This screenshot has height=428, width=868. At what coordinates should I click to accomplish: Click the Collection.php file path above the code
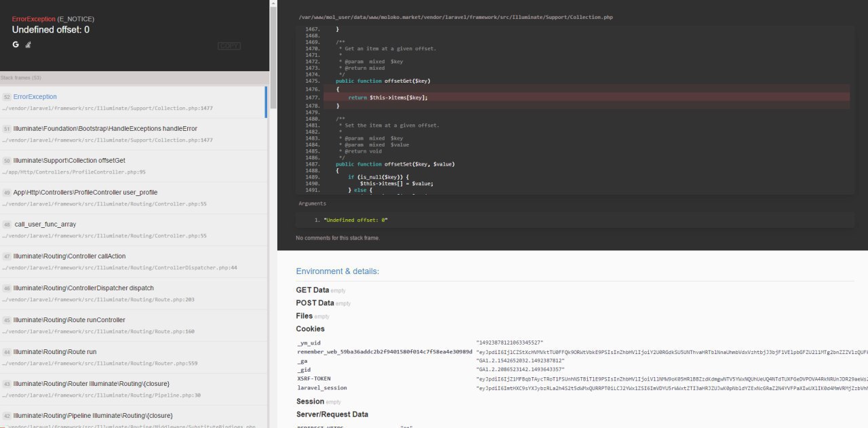[x=456, y=17]
